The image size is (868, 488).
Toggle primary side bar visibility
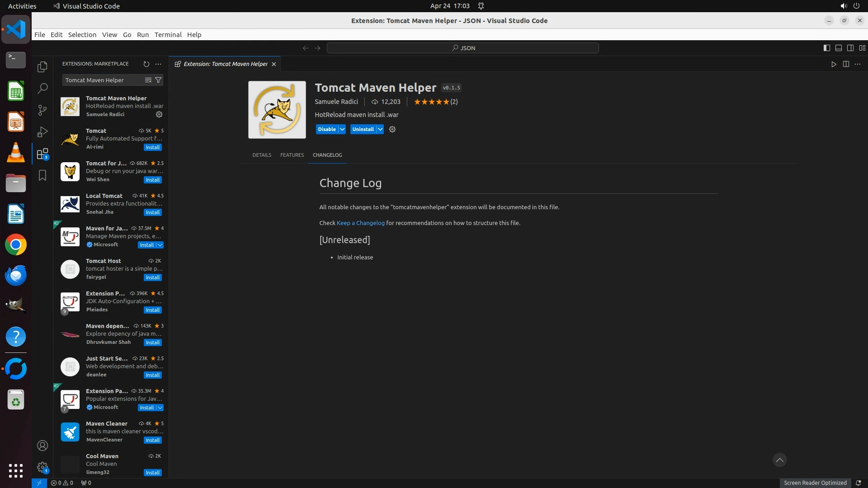click(x=826, y=48)
